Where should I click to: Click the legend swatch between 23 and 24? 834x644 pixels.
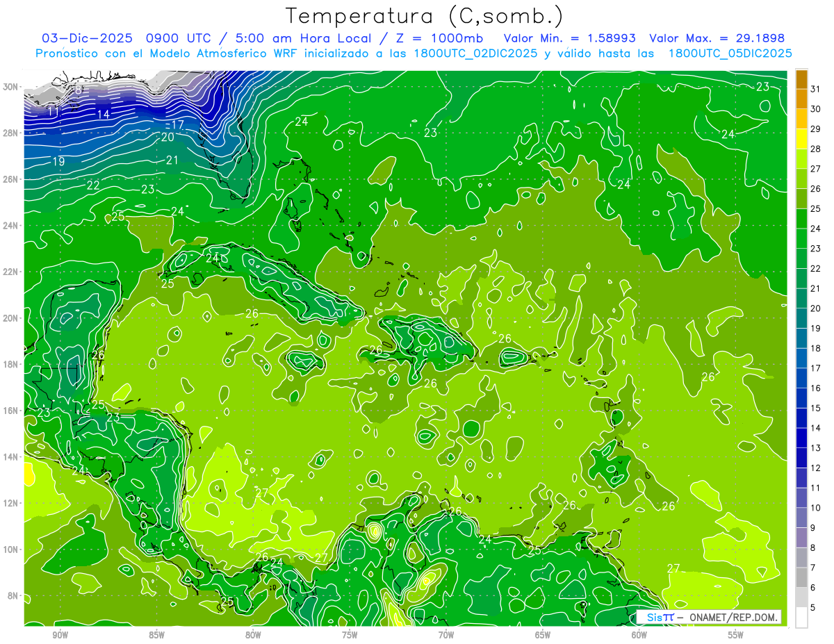pyautogui.click(x=801, y=239)
